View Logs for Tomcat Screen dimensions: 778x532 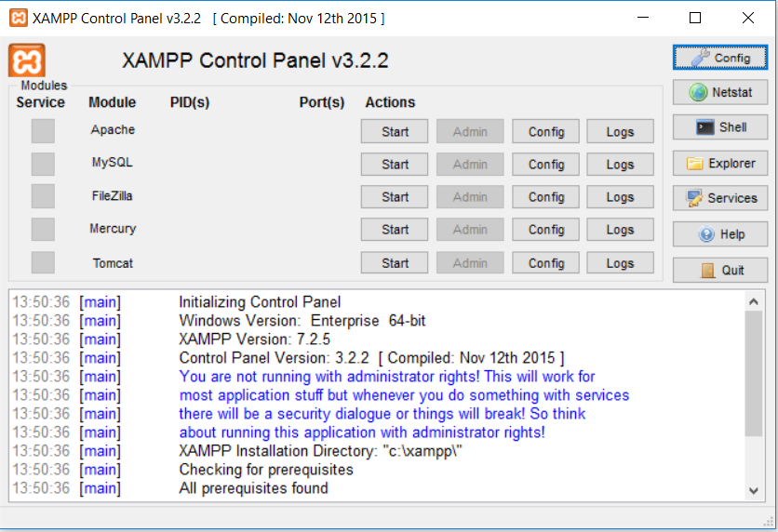point(620,263)
